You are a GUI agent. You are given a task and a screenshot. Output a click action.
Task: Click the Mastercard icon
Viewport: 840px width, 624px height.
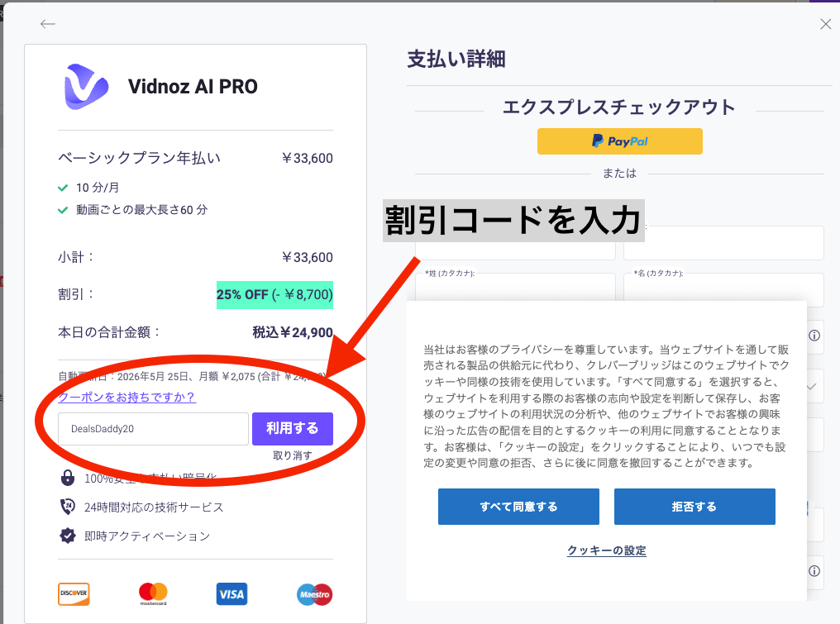(x=153, y=593)
